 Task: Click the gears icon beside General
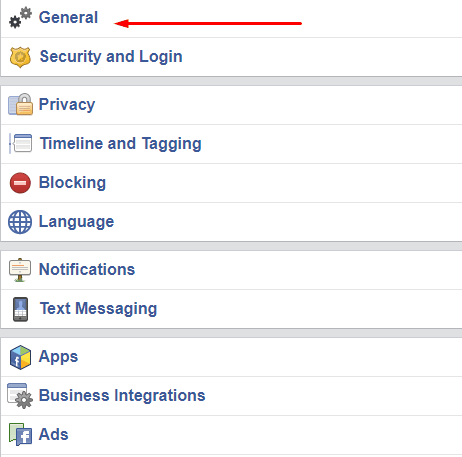coord(20,18)
